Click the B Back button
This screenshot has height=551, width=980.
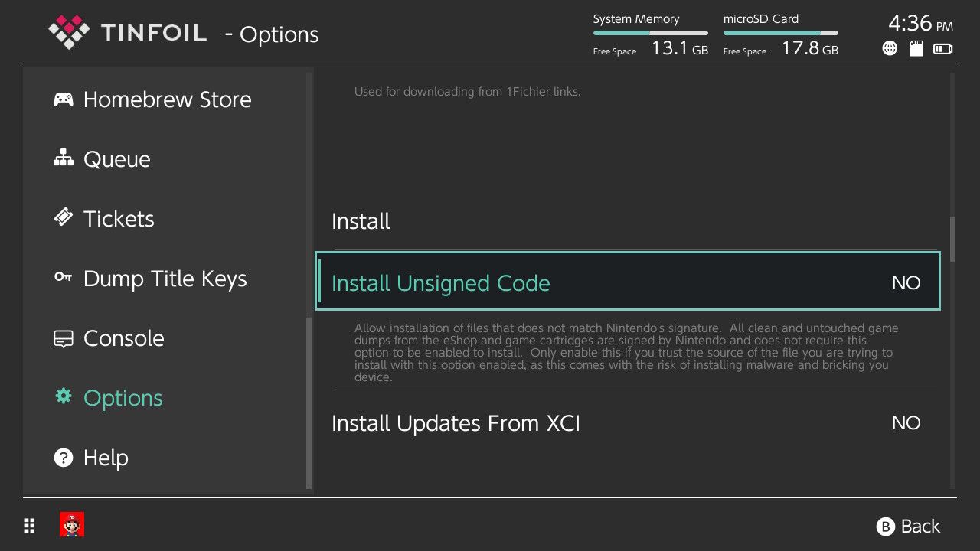[908, 527]
